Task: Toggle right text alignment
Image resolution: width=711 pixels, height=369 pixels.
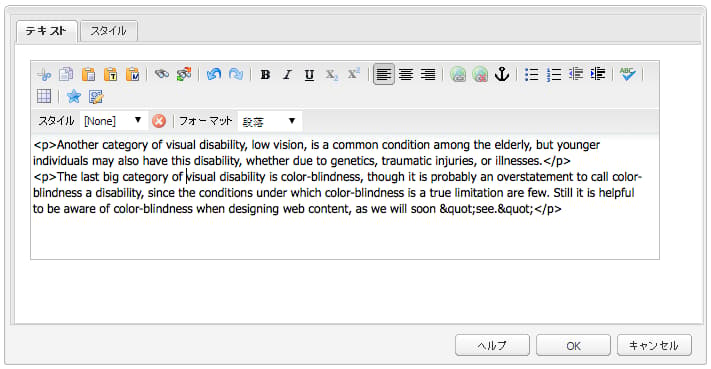Action: click(x=428, y=74)
